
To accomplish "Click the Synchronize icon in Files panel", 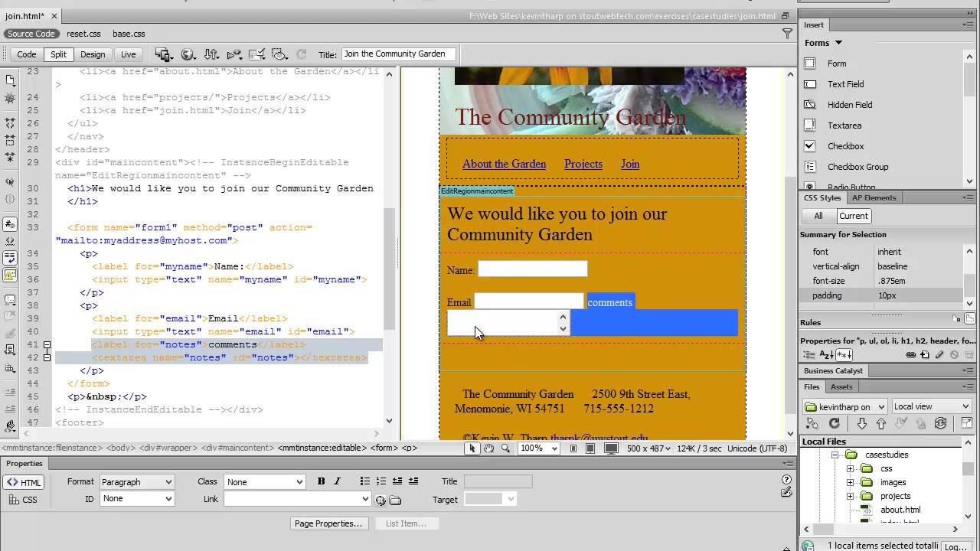I will click(941, 423).
